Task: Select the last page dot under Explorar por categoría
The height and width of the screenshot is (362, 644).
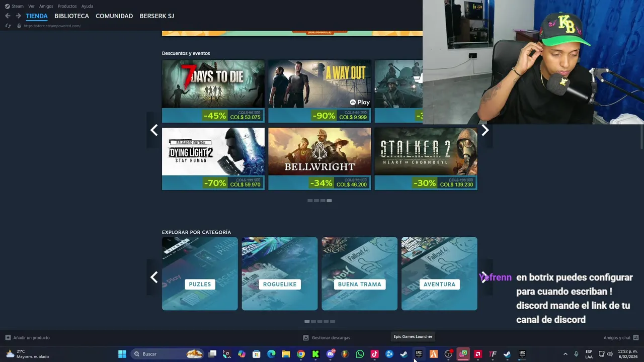Action: (333, 321)
